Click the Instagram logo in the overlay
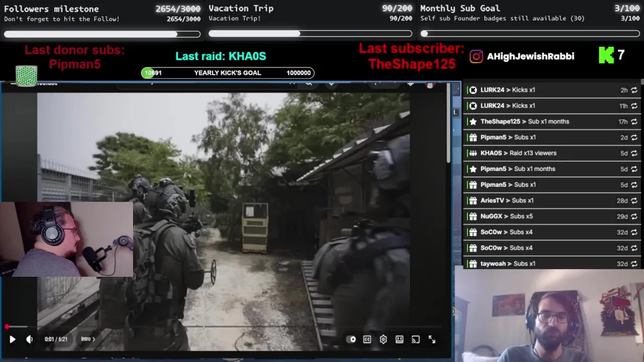644x362 pixels. click(476, 56)
